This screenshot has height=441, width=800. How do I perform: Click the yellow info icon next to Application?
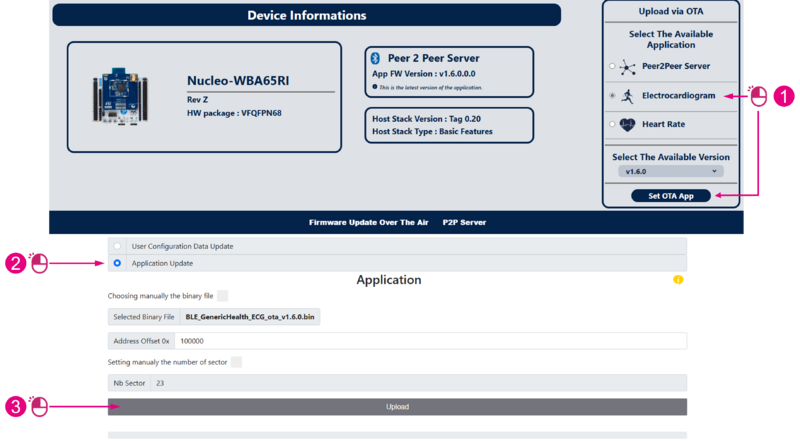pos(678,280)
